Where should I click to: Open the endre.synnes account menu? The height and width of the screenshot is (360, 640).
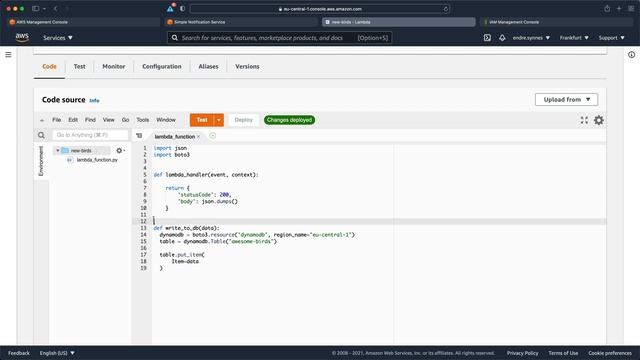[531, 38]
